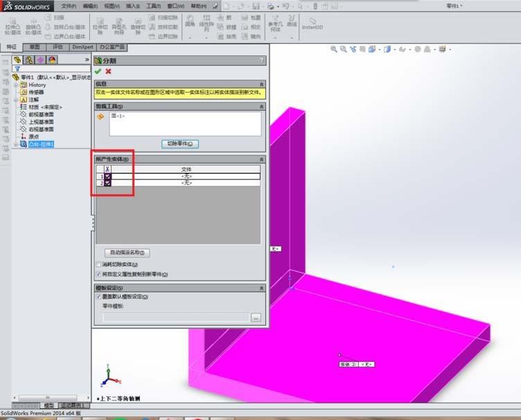Select 原点 origin in the feature tree
Screen dimensions: 521x420
click(x=33, y=137)
